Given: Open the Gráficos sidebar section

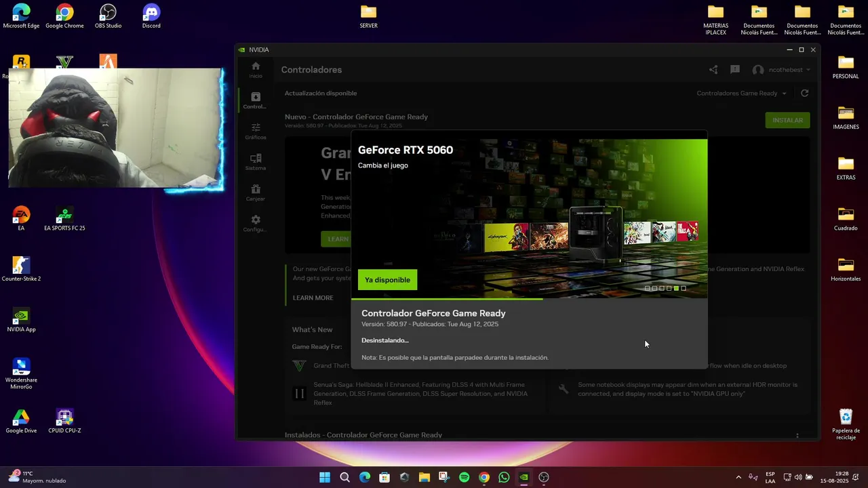Looking at the screenshot, I should coord(256,131).
